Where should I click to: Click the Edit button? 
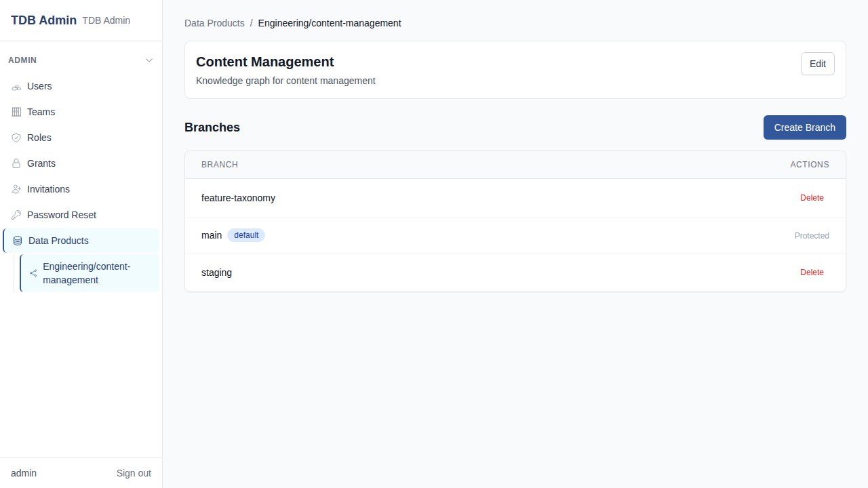coord(818,64)
